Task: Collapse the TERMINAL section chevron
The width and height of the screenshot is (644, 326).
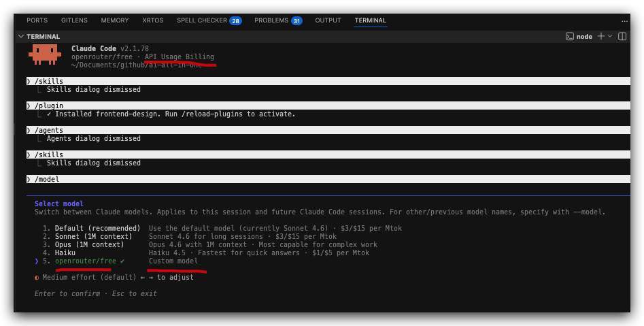Action: click(21, 37)
